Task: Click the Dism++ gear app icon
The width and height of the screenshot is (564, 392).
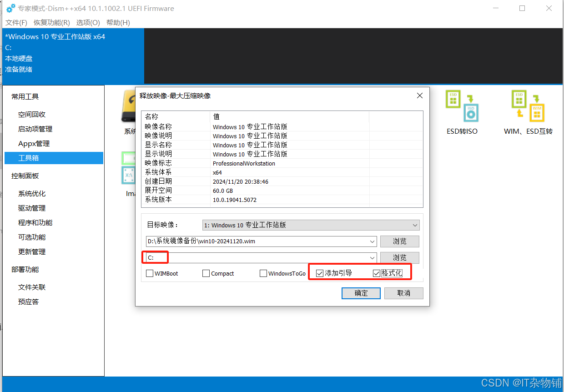Action: 10,8
